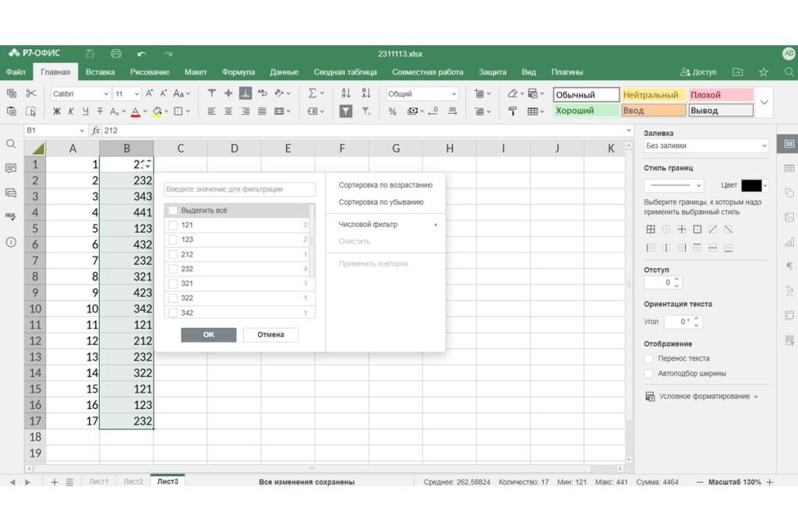
Task: Click the percent style icon
Action: 392,111
